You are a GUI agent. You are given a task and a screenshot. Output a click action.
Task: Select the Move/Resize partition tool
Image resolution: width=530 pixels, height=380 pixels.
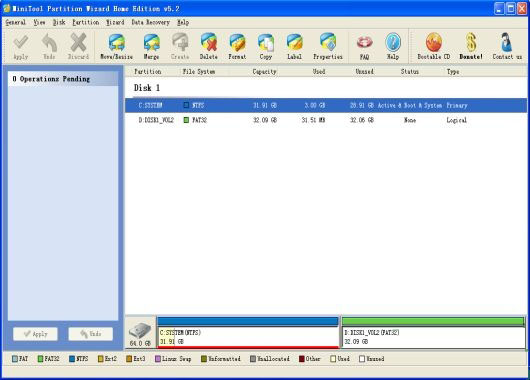[x=117, y=47]
